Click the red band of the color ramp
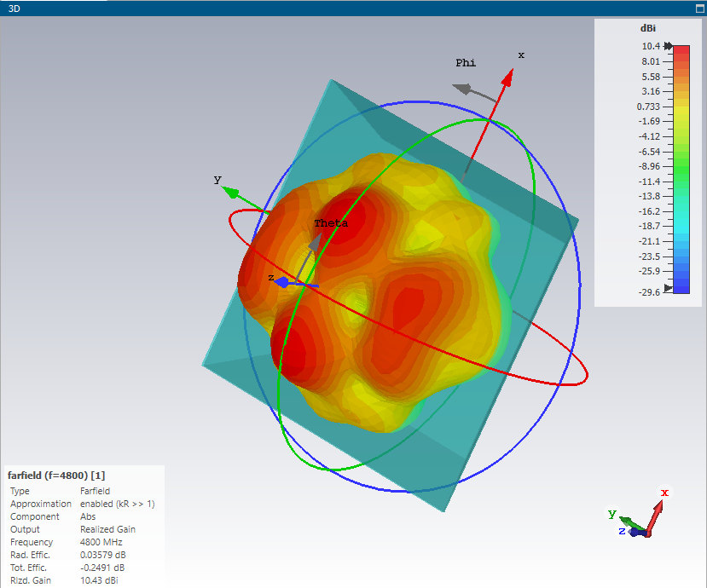Image resolution: width=707 pixels, height=588 pixels. (x=681, y=52)
